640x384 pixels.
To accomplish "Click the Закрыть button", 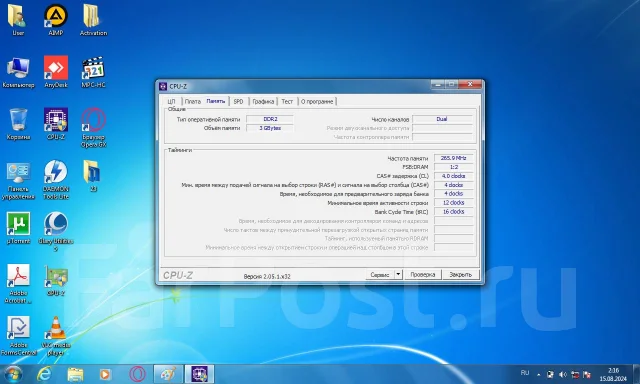I will [x=460, y=275].
